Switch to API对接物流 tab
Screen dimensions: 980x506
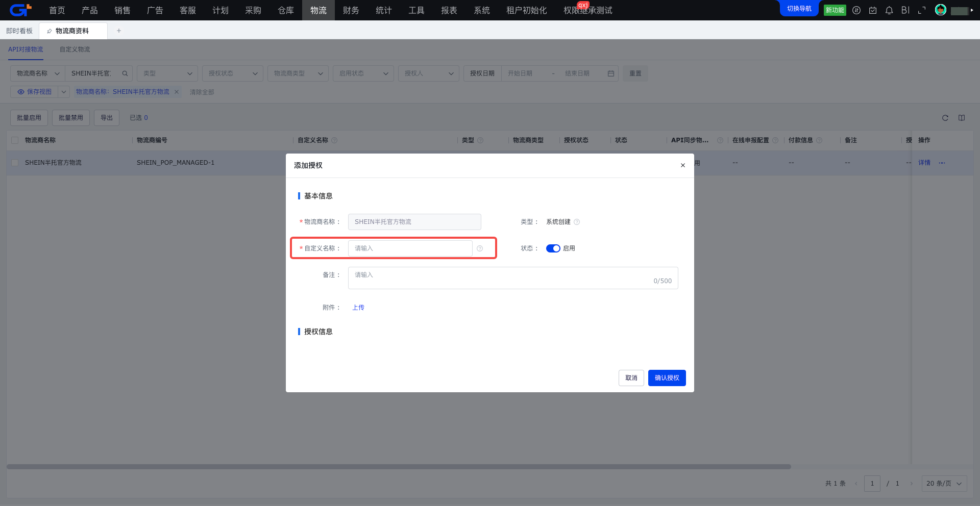click(x=26, y=49)
